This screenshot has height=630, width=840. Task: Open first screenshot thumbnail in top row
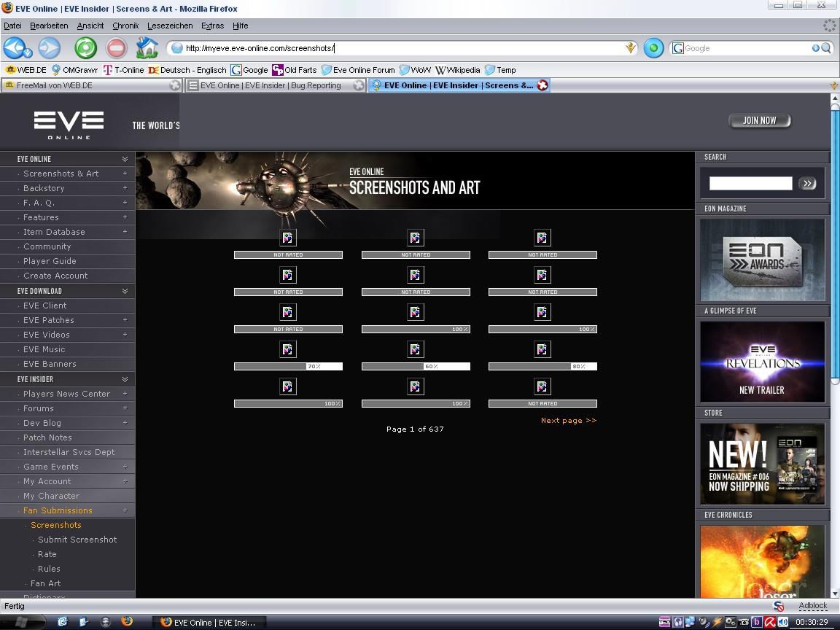288,237
